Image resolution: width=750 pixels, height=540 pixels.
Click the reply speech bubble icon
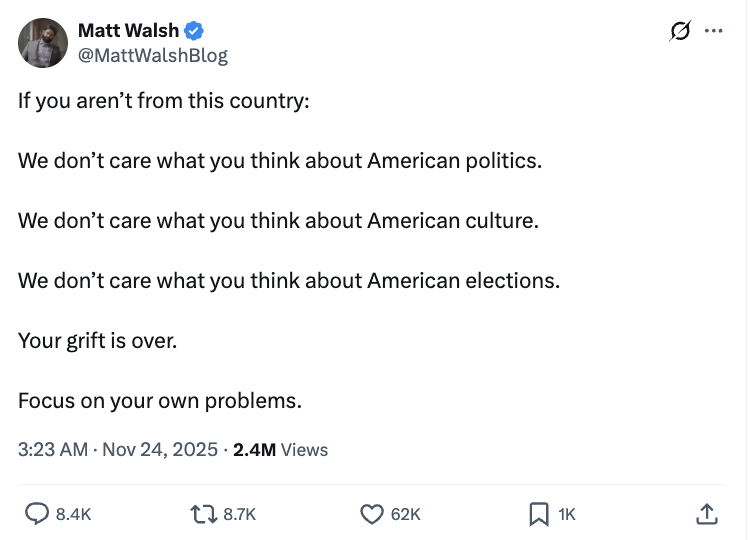pos(37,514)
